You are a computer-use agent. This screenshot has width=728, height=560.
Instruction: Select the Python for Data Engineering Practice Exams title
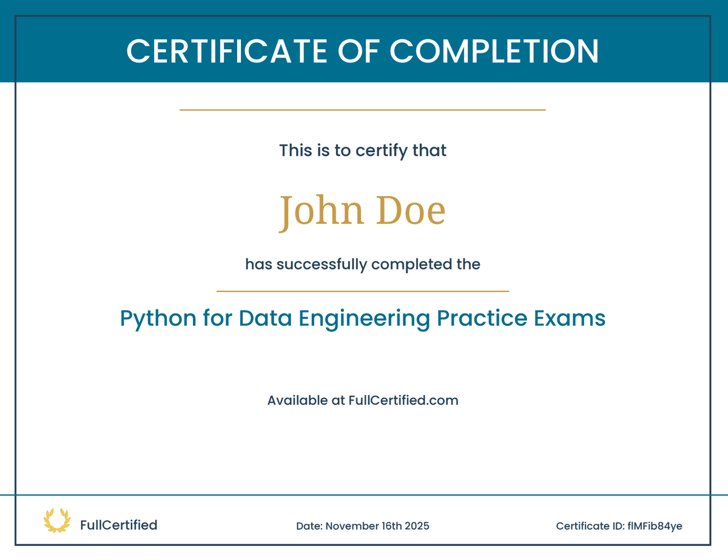click(363, 318)
